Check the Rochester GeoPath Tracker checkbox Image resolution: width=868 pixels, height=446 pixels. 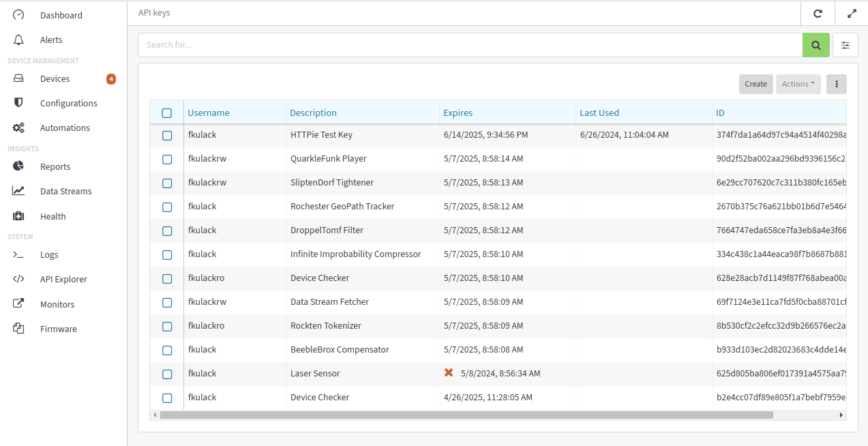167,207
